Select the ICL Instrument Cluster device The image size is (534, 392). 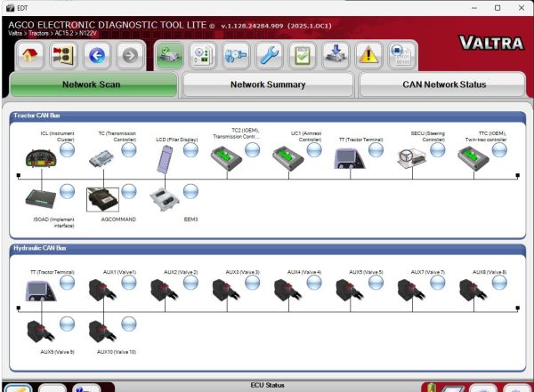click(x=41, y=158)
